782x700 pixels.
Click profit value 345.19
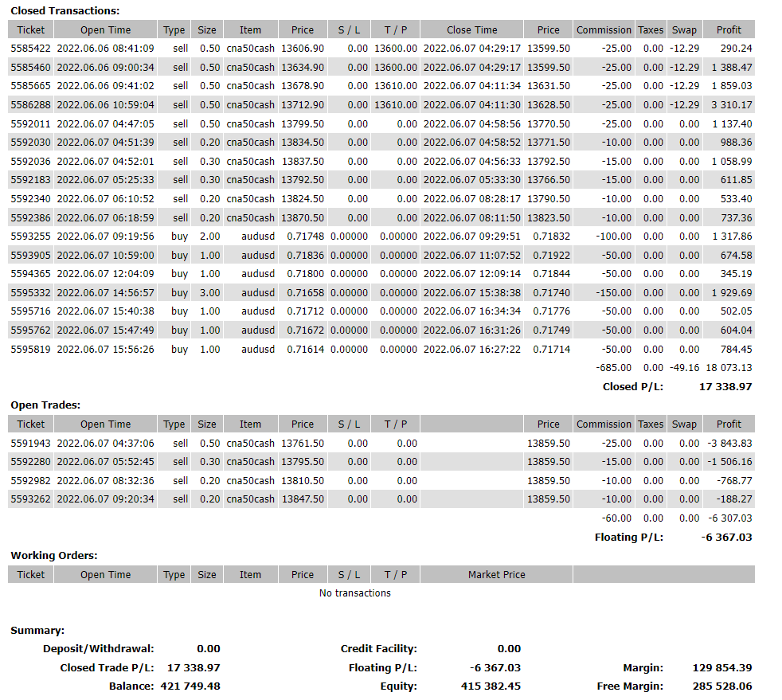pos(736,274)
